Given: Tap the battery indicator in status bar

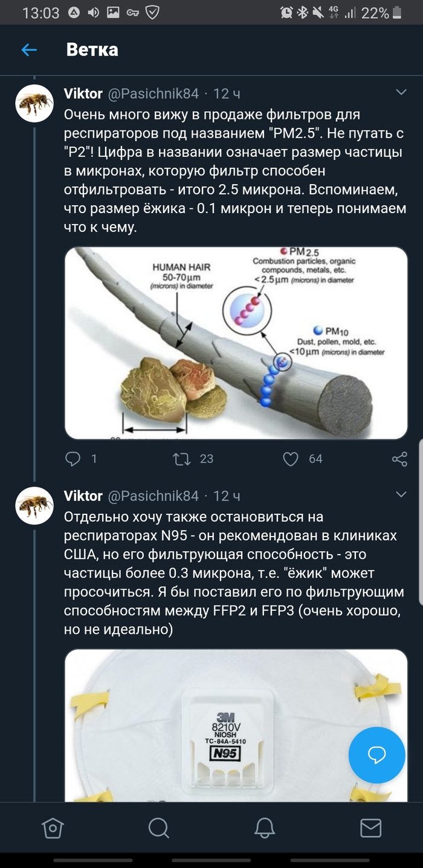Looking at the screenshot, I should 396,12.
